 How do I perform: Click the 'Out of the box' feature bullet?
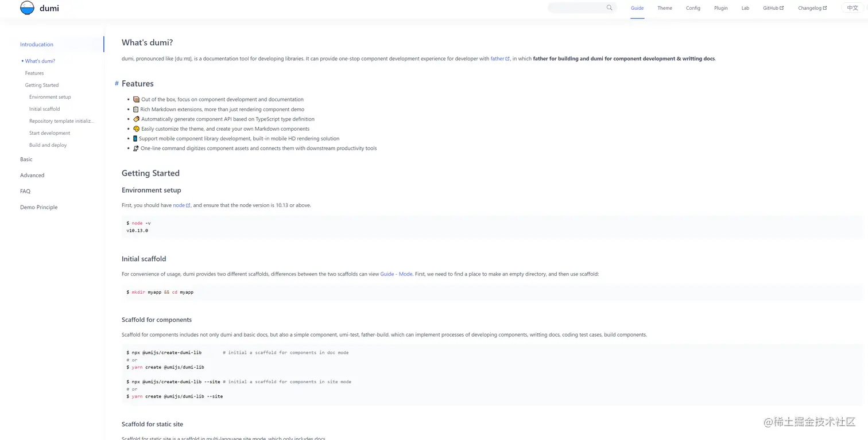click(218, 100)
